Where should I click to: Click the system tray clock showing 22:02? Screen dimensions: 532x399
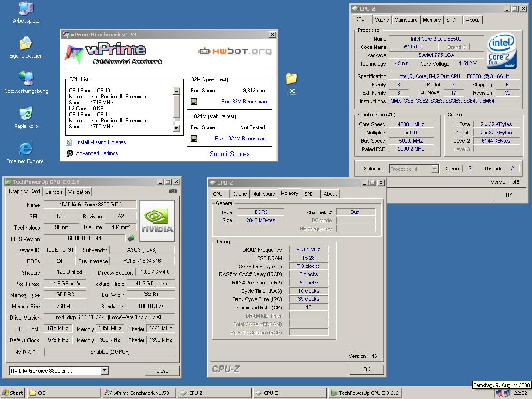(x=520, y=393)
